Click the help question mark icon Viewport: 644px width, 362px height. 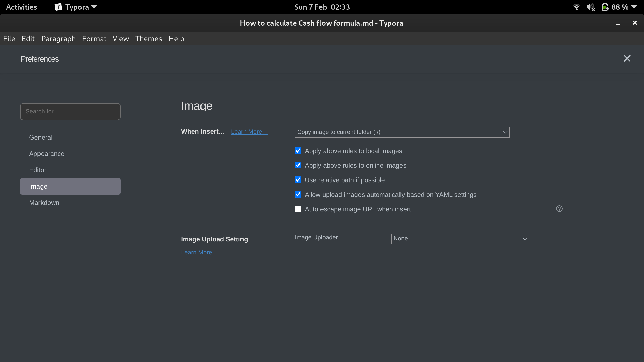pos(559,209)
